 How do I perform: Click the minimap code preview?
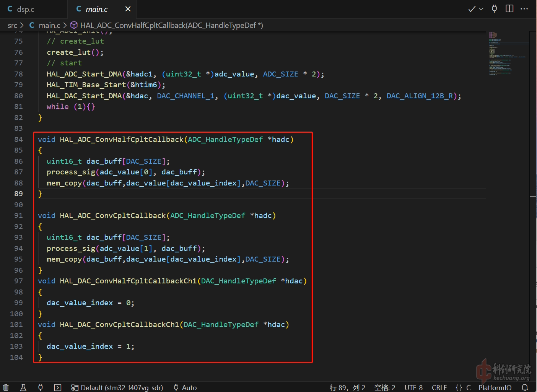(x=507, y=54)
